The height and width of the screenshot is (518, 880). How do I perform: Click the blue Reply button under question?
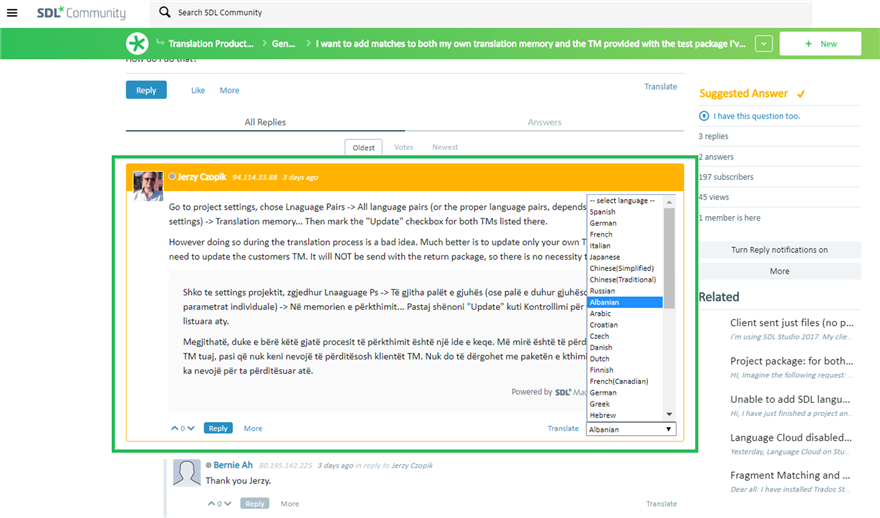pyautogui.click(x=146, y=90)
